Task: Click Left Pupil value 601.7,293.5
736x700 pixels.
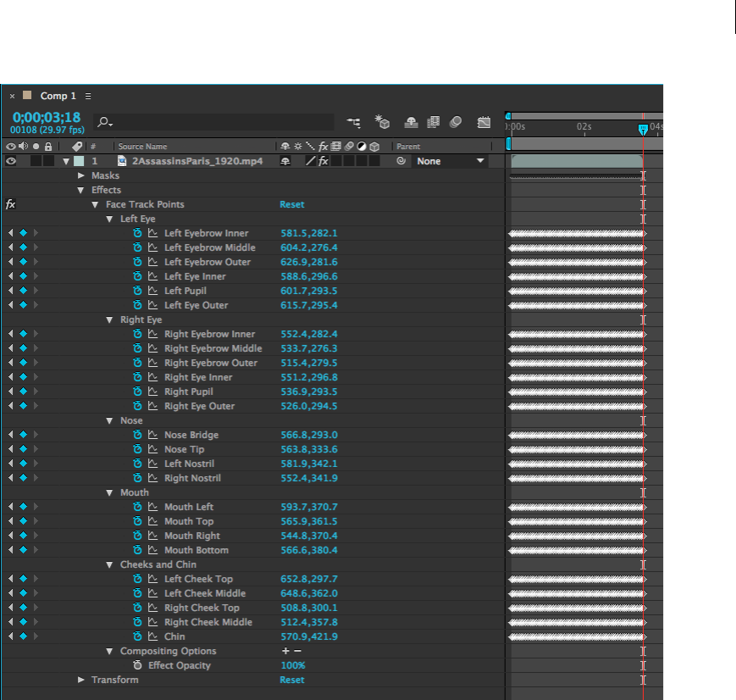Action: [x=309, y=291]
